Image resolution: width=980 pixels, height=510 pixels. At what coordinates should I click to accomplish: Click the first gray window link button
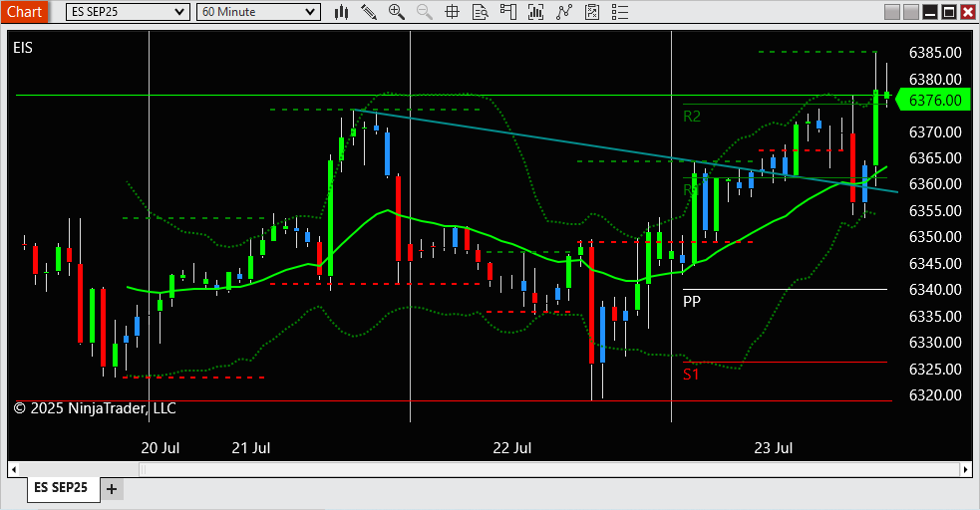892,12
